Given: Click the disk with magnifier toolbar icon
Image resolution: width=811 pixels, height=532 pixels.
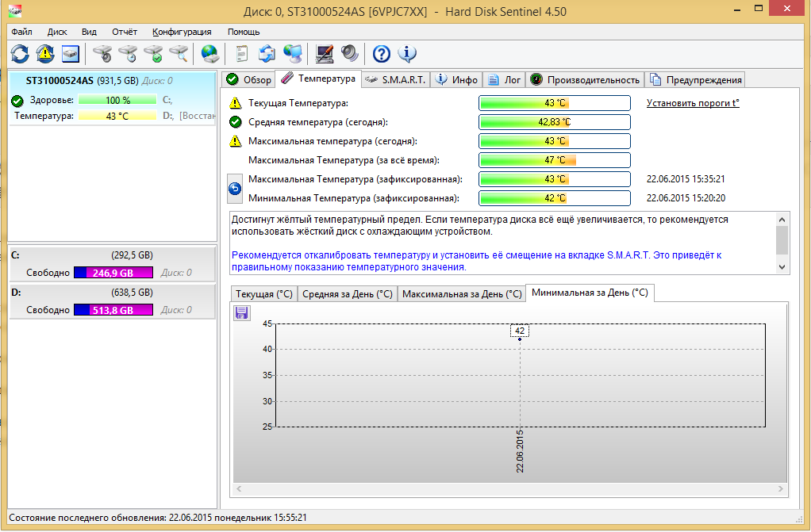Looking at the screenshot, I should [179, 54].
